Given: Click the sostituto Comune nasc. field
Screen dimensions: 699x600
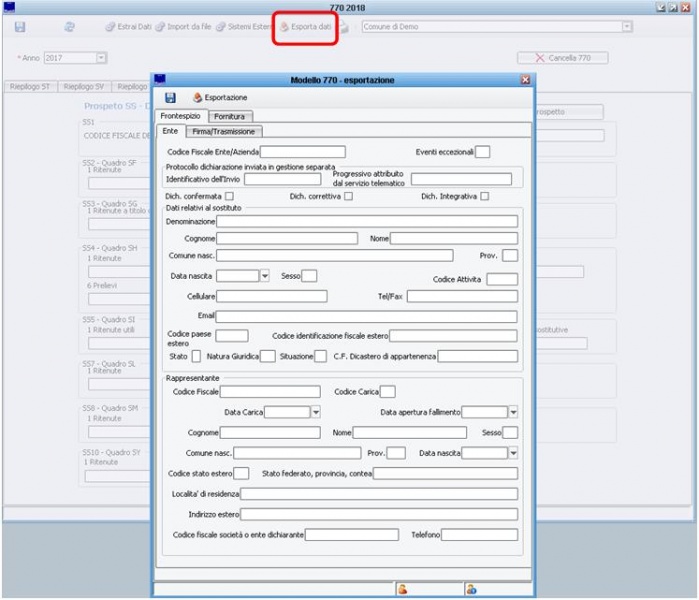Looking at the screenshot, I should click(335, 255).
